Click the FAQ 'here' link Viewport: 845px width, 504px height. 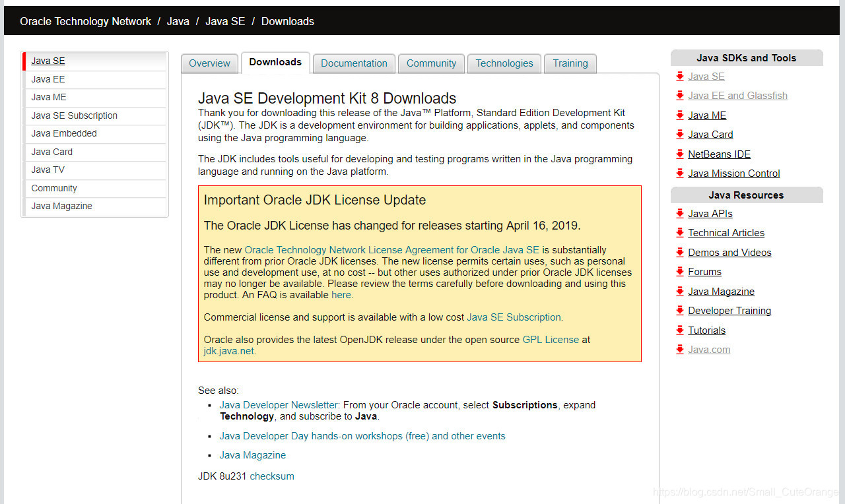(342, 295)
